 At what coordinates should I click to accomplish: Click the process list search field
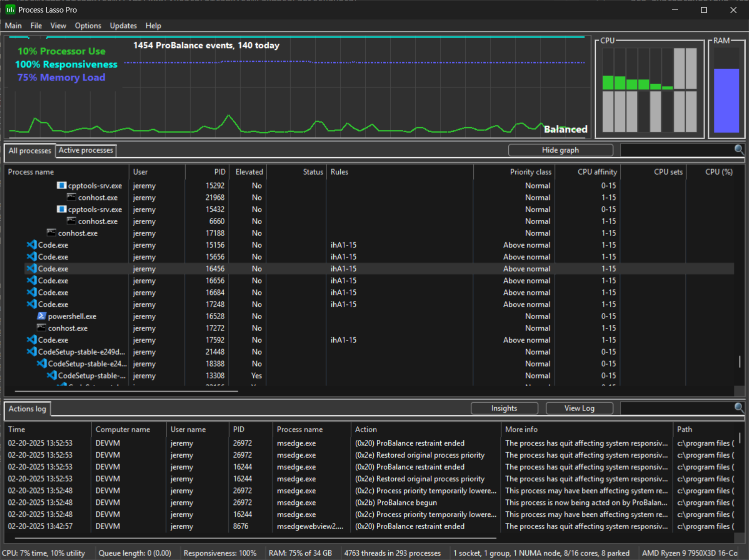(677, 149)
